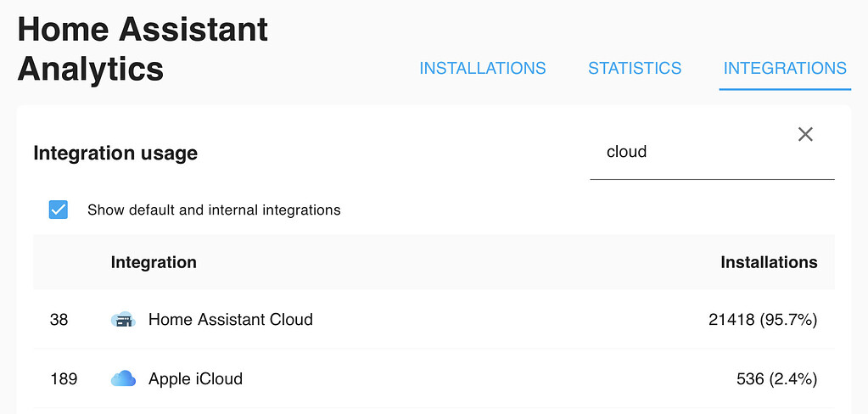
Task: Select the Integrations tab
Action: tap(785, 69)
